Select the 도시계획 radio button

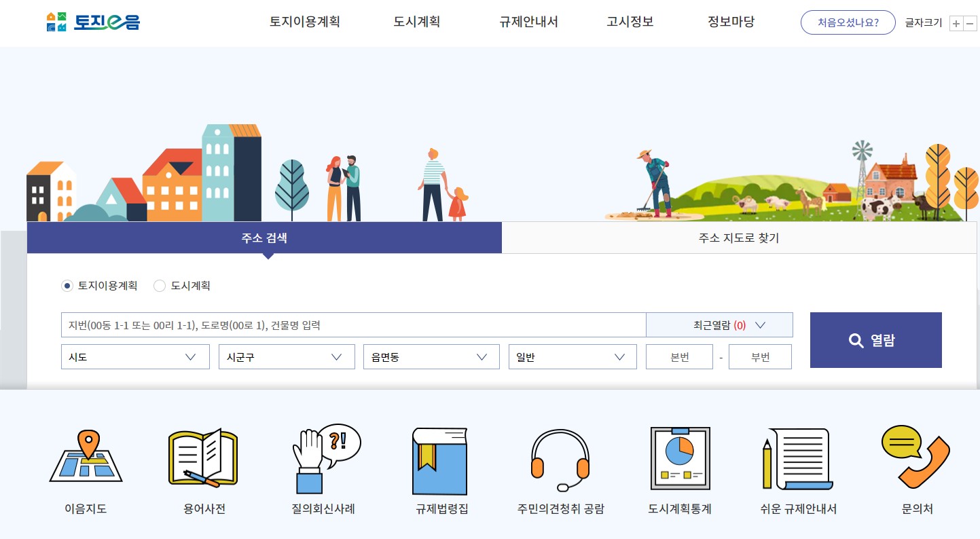click(160, 286)
